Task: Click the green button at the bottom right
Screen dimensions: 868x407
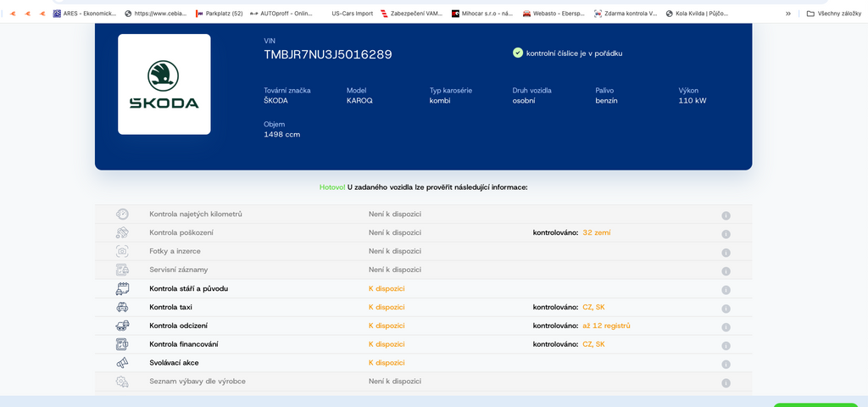Action: coord(815,404)
